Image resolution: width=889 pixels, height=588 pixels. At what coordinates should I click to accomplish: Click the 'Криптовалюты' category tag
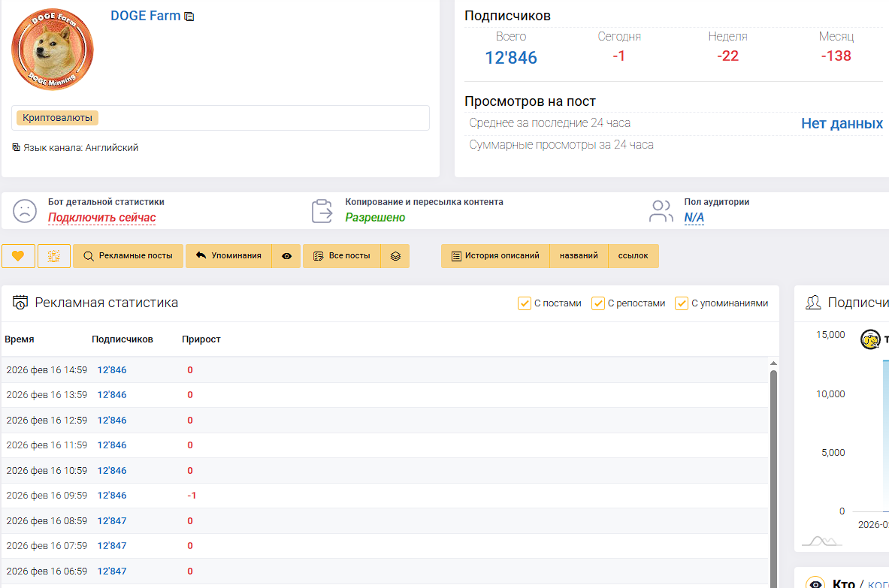click(58, 118)
